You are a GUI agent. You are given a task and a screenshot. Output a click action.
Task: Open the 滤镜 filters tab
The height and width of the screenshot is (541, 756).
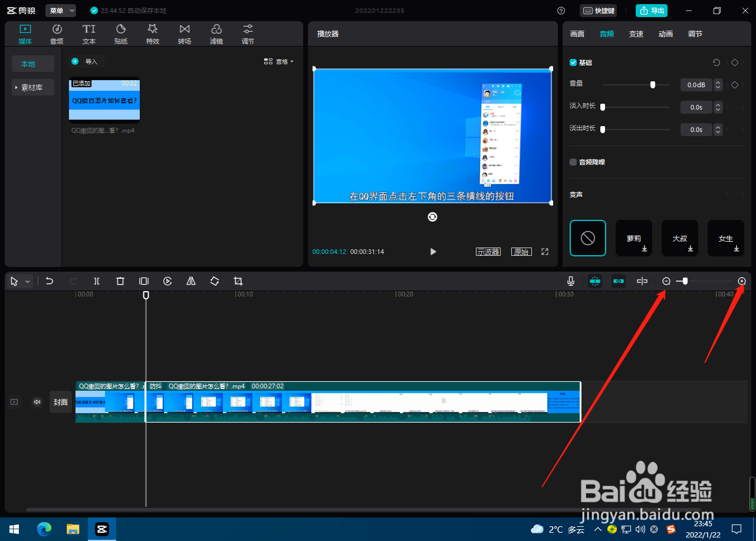216,34
